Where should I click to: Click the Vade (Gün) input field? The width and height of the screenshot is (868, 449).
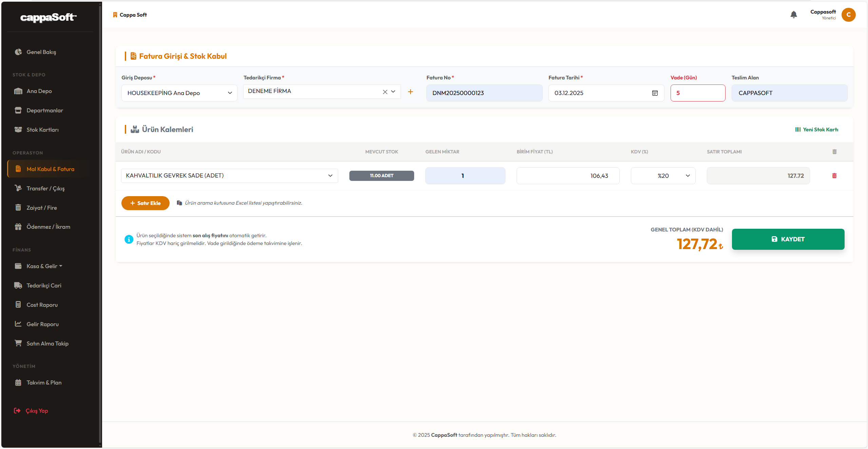click(697, 93)
